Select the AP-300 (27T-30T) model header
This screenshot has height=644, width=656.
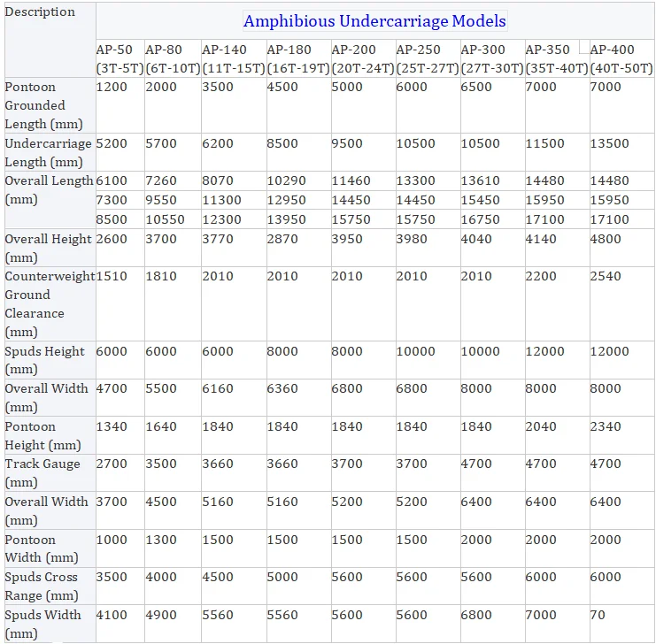492,58
